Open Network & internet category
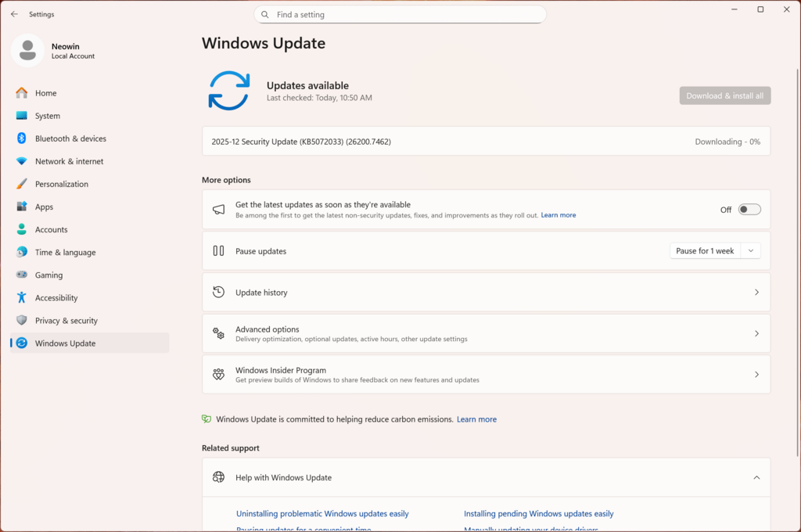The height and width of the screenshot is (532, 801). [x=90, y=161]
